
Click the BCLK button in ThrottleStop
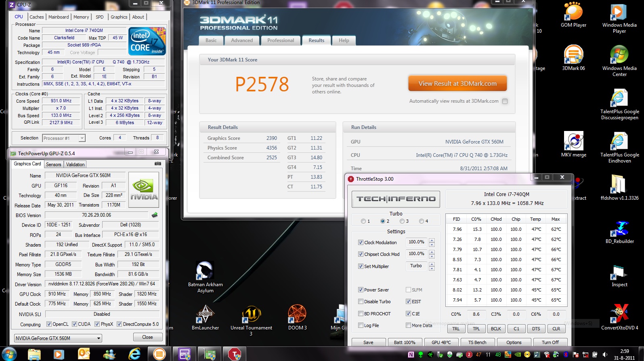(496, 329)
